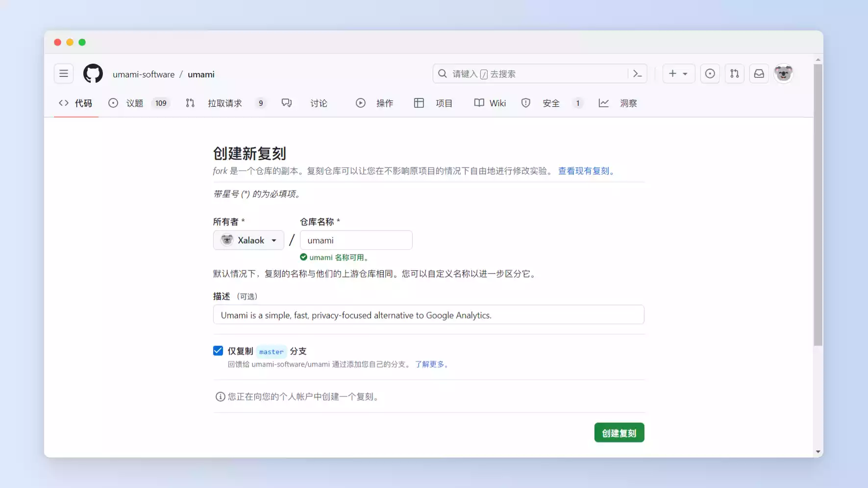The image size is (868, 488).
Task: Open the Xalaok owner dropdown
Action: 248,240
